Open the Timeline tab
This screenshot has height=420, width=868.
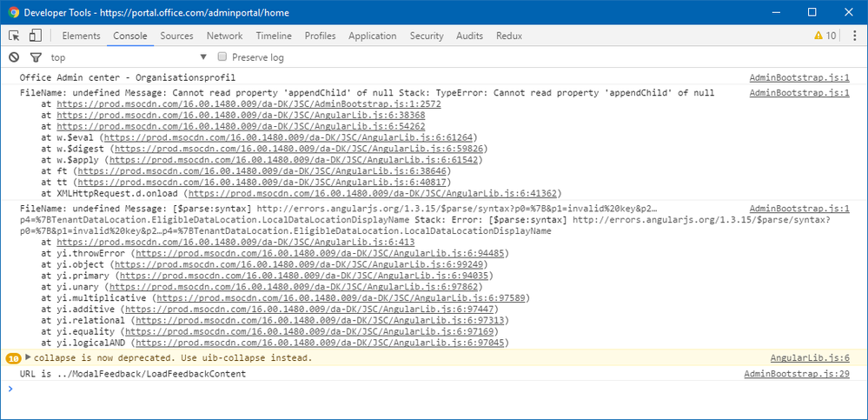point(274,36)
